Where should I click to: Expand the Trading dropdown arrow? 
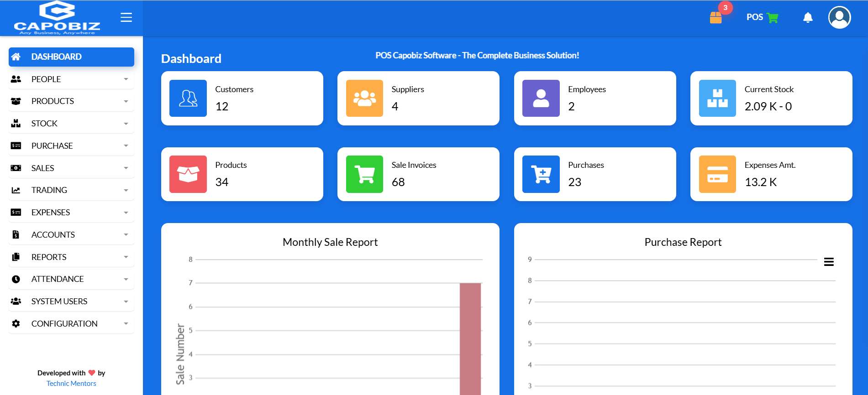126,191
